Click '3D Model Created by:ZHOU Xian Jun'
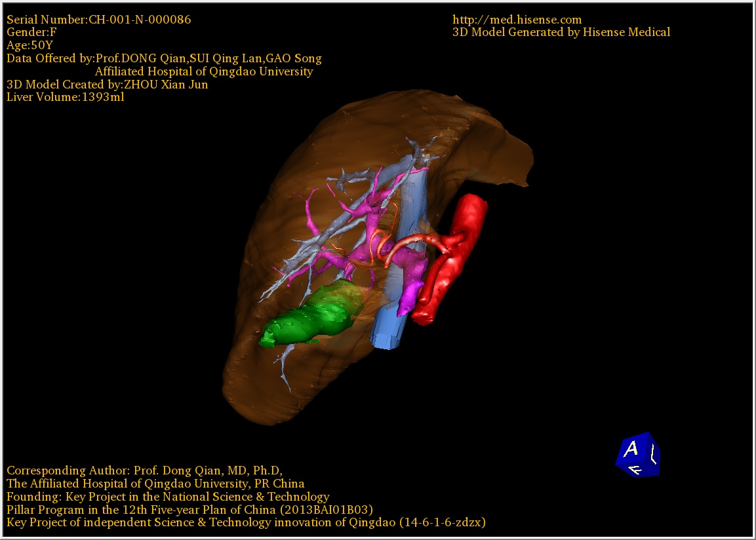This screenshot has height=540, width=756. coord(107,85)
